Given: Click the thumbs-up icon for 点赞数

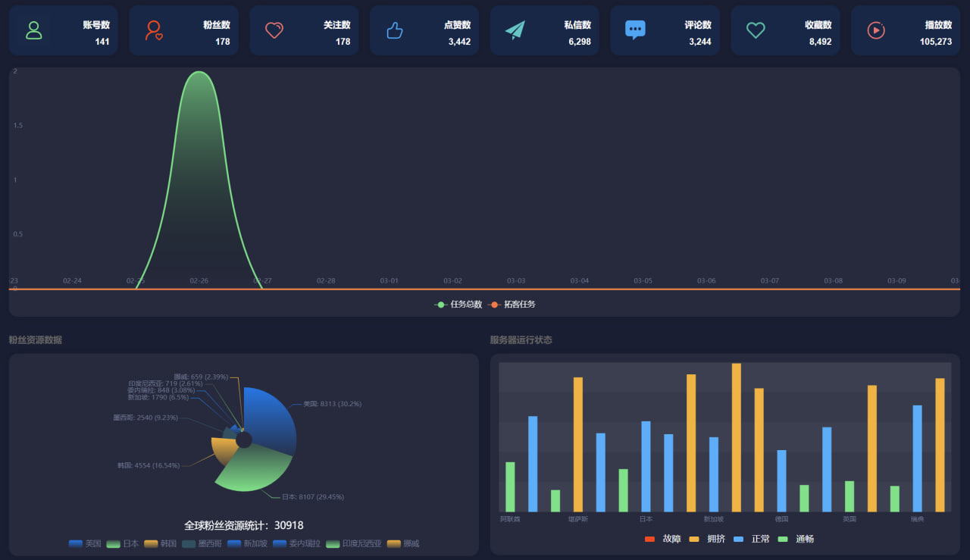Looking at the screenshot, I should coord(395,30).
